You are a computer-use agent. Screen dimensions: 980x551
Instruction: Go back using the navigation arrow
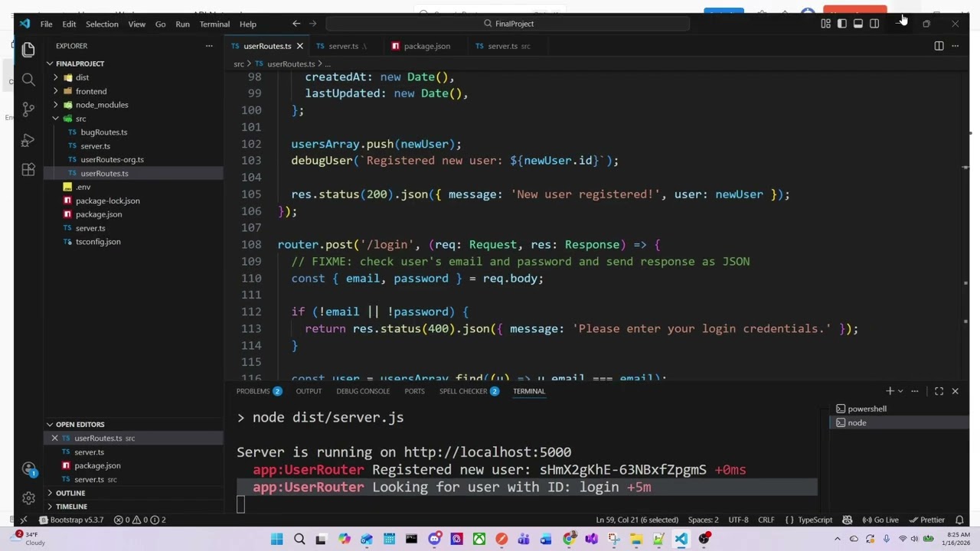[x=296, y=24]
